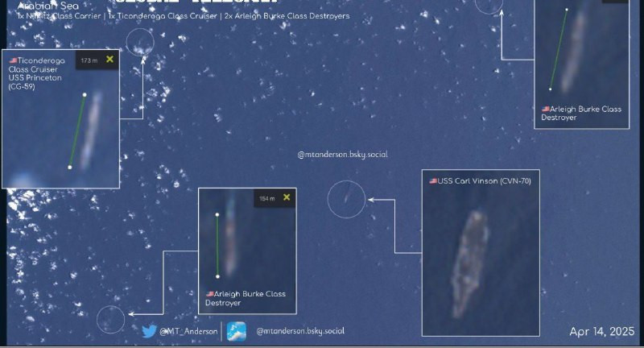Click the US flag beside Ticonderoga label
The width and height of the screenshot is (644, 348).
point(14,60)
